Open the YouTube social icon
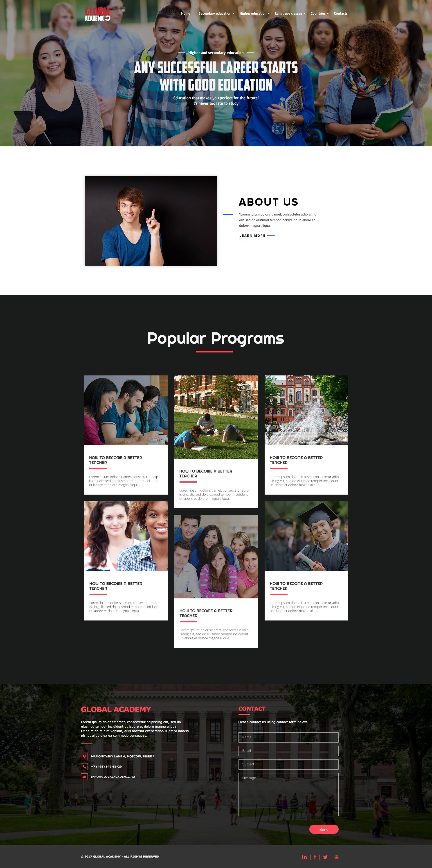432x868 pixels. [x=336, y=857]
